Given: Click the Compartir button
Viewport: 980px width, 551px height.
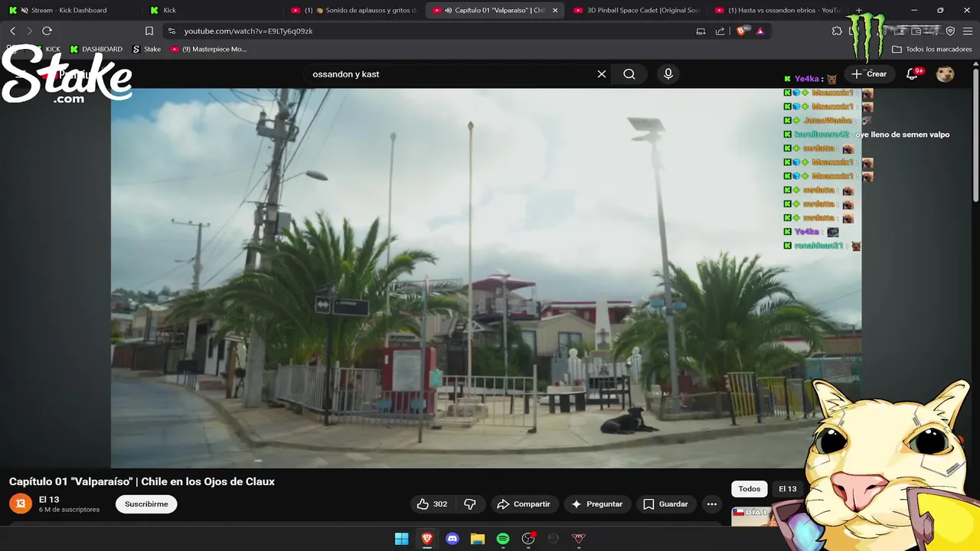Looking at the screenshot, I should pyautogui.click(x=524, y=504).
